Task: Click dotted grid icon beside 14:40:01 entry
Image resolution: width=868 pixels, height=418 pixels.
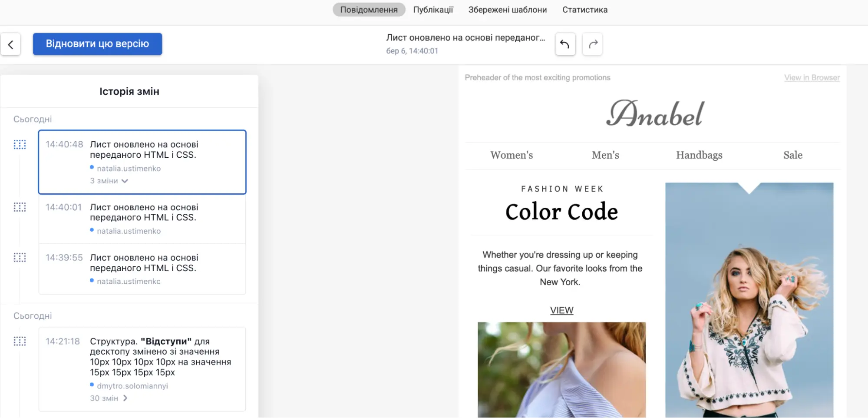Action: [20, 207]
